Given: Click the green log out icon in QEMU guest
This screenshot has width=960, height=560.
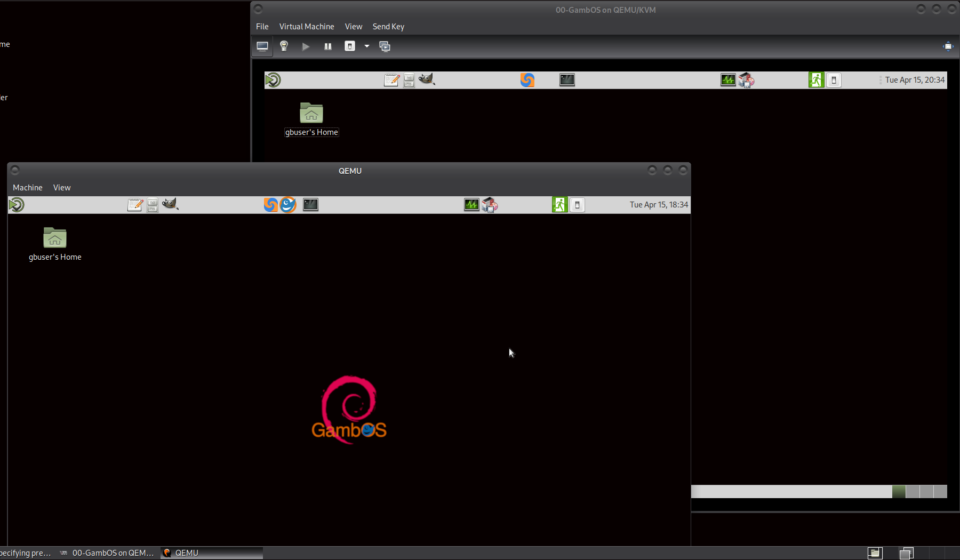Looking at the screenshot, I should 559,205.
